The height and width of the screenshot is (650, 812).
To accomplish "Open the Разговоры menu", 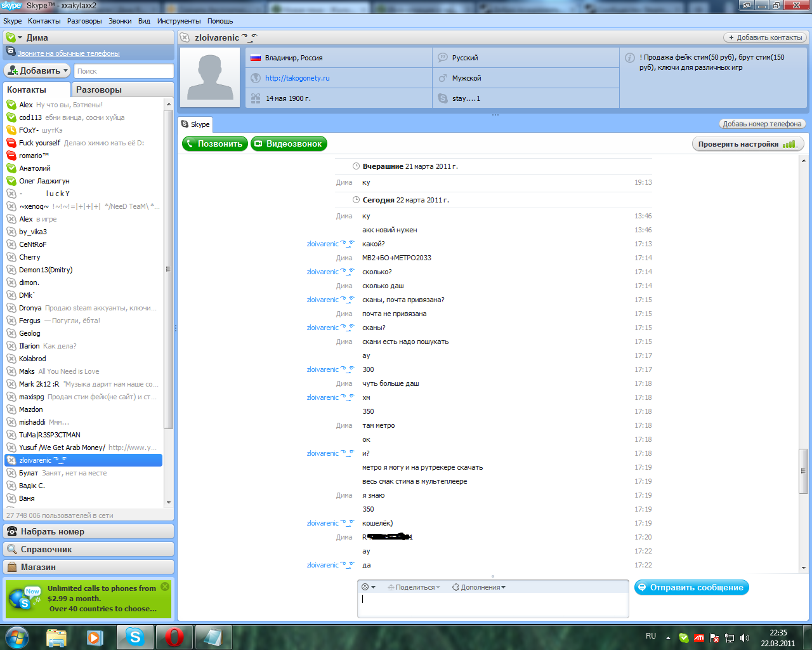I will pos(84,21).
